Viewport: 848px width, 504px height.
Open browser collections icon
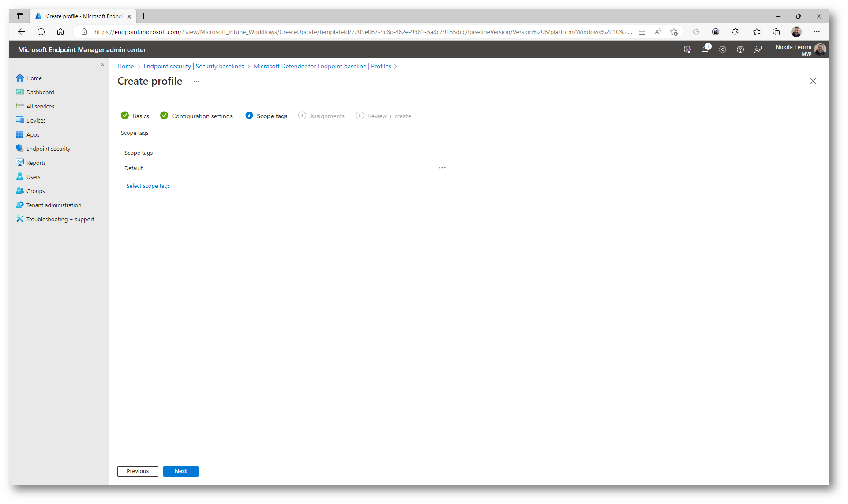pyautogui.click(x=776, y=32)
